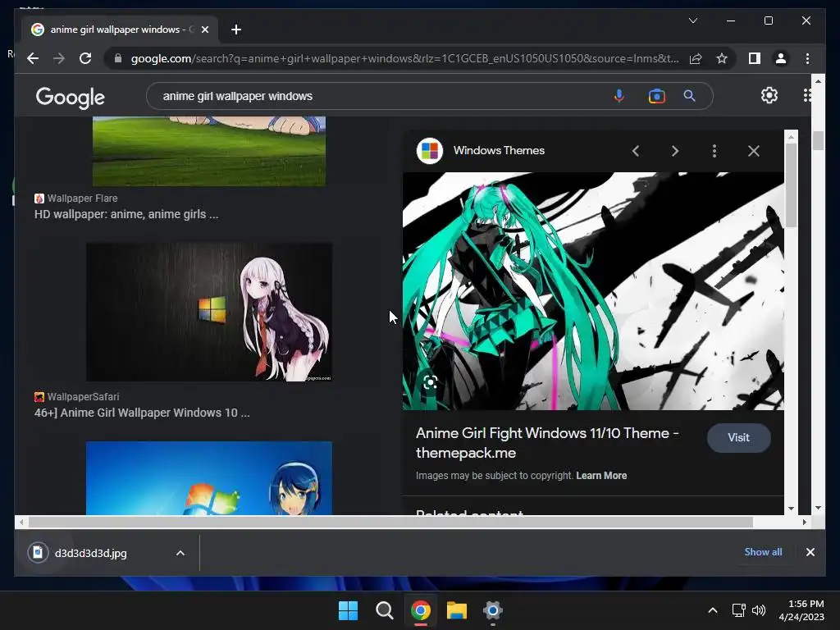
Task: Go back to the previous page
Action: click(x=33, y=58)
